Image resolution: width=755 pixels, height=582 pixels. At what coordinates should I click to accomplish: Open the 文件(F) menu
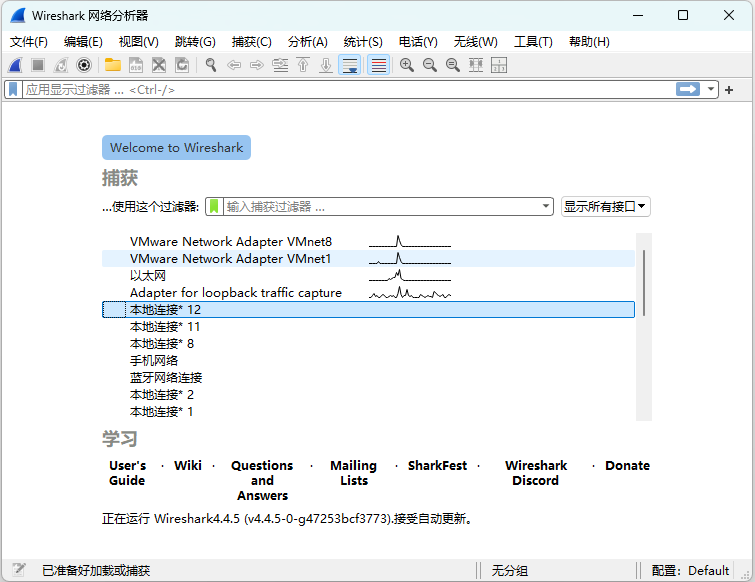pyautogui.click(x=29, y=42)
